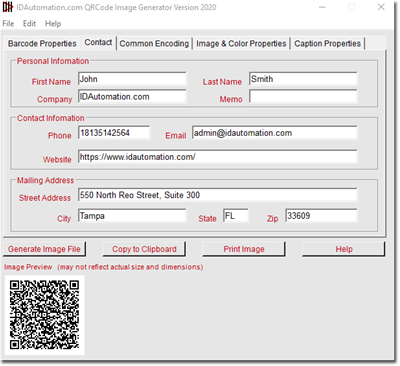
Task: Click the State field containing FL
Action: (x=236, y=216)
